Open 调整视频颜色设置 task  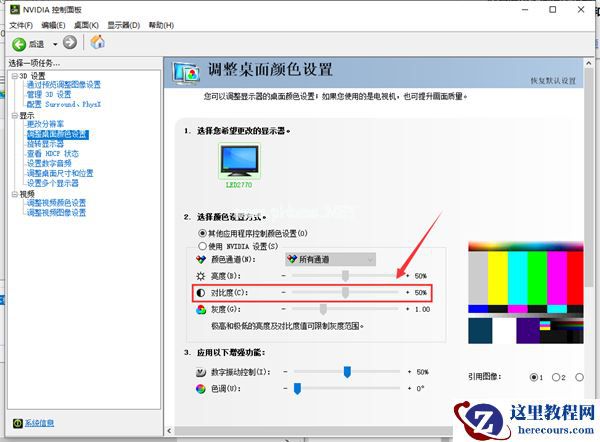tap(56, 203)
